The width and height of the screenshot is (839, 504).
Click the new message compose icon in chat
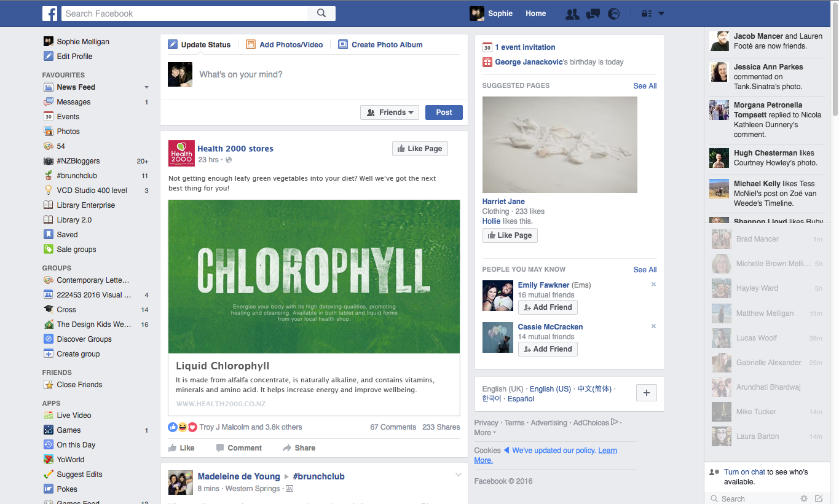click(819, 498)
